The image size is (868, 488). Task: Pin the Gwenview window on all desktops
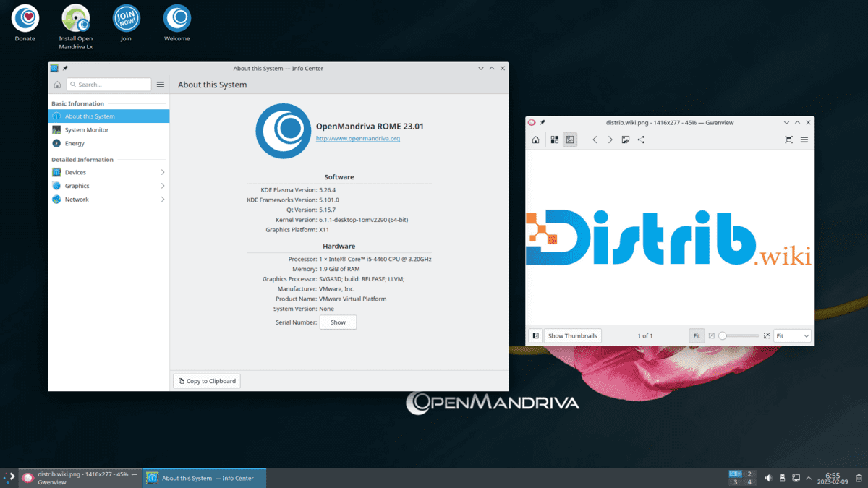(x=542, y=123)
